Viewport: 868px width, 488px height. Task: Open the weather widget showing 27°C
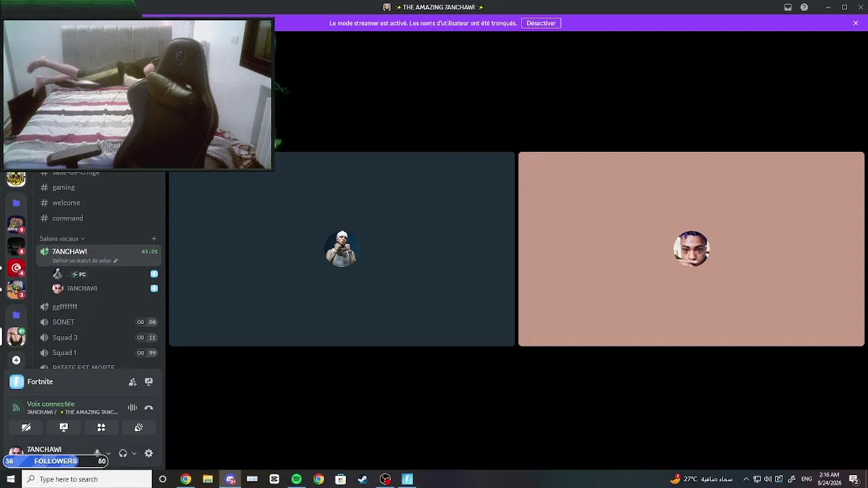click(701, 479)
